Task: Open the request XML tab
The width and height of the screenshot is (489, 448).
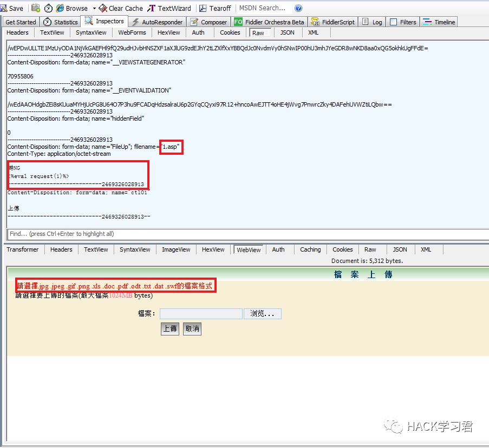Action: 313,32
